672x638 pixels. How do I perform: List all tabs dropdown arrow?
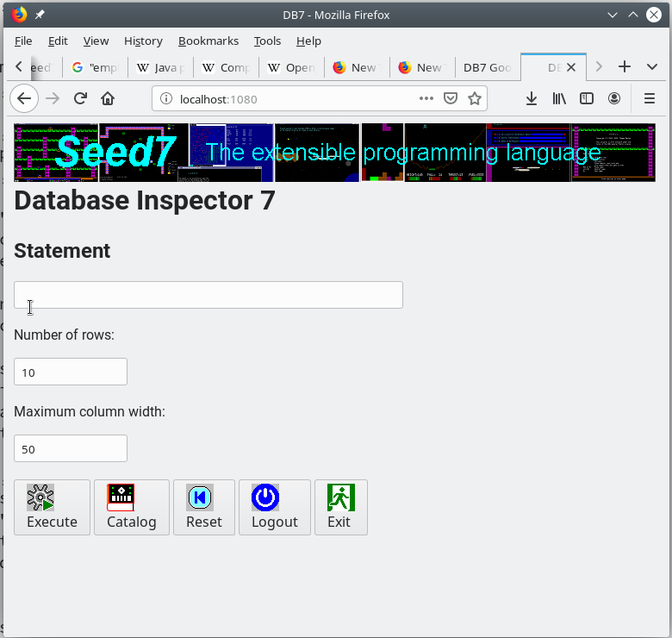(652, 67)
